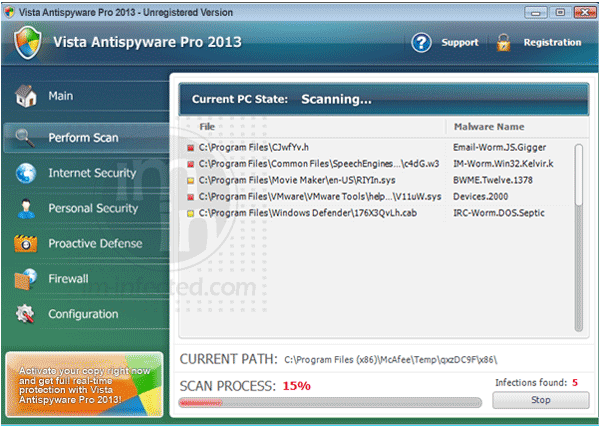Click malware name IM-Worm.Win32.Kelvir.k
The height and width of the screenshot is (429, 600).
click(x=503, y=164)
